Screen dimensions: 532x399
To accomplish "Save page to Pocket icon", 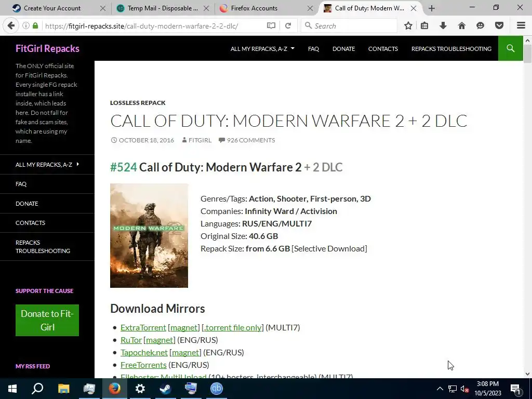I will (499, 25).
